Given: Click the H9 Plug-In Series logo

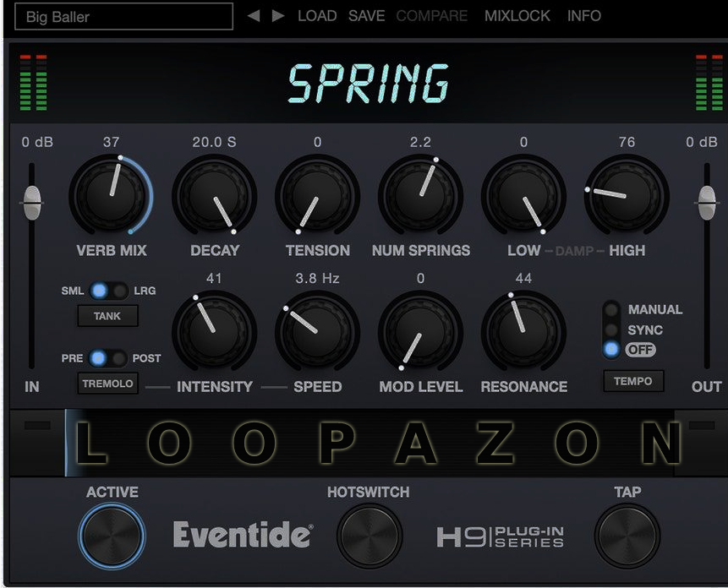Looking at the screenshot, I should [x=500, y=537].
